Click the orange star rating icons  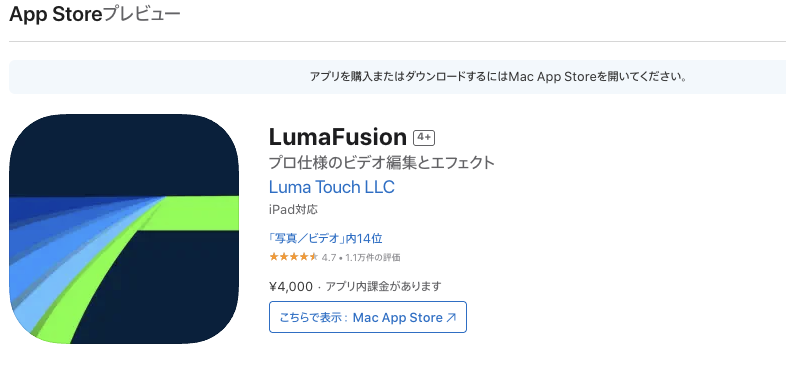(x=293, y=257)
